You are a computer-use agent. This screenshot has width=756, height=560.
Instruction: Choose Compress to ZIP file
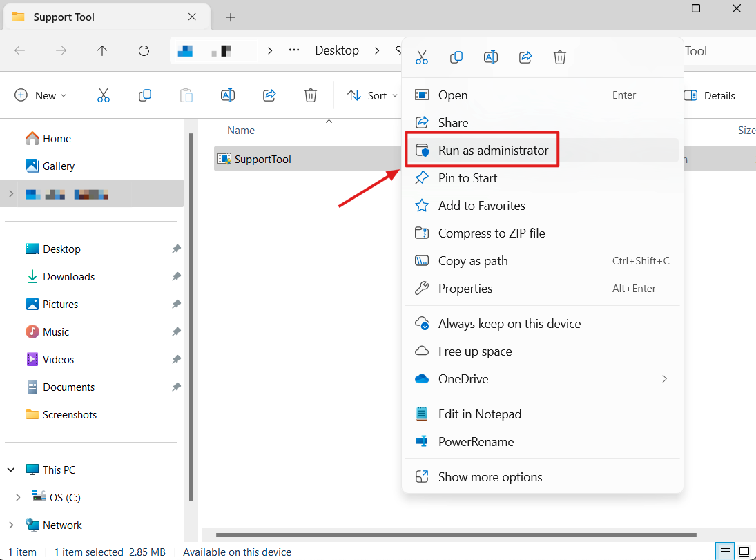click(491, 233)
